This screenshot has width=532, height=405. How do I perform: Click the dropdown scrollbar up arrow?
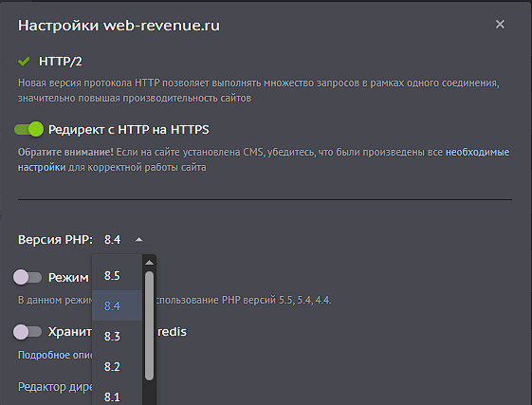pyautogui.click(x=149, y=263)
